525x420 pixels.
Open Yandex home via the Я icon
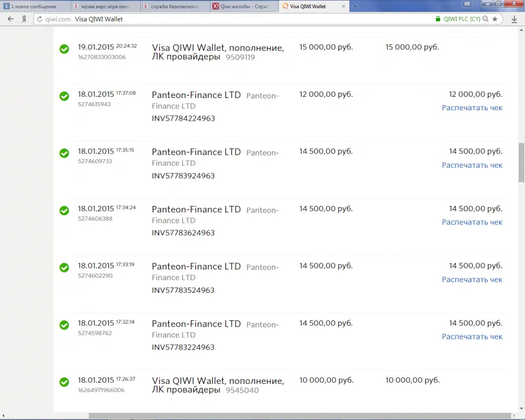tap(24, 19)
